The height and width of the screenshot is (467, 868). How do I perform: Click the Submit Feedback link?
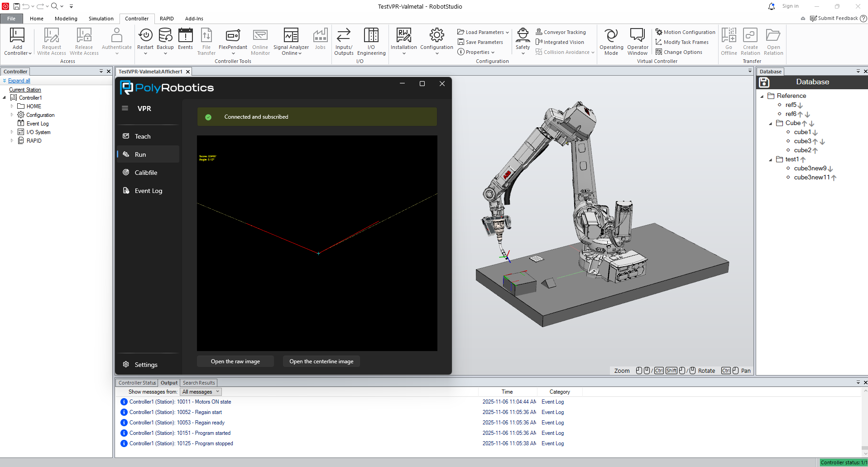pyautogui.click(x=834, y=18)
